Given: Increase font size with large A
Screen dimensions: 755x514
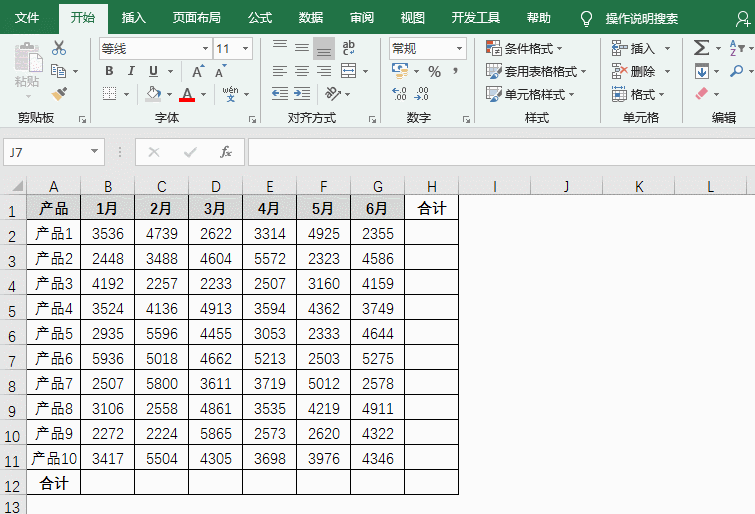Looking at the screenshot, I should tap(197, 71).
